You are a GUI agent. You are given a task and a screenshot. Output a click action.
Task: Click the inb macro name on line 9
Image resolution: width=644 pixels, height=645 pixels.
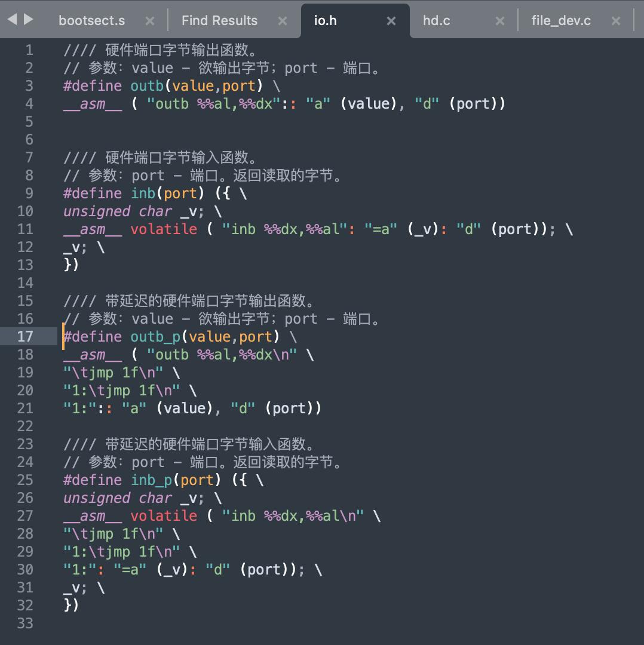click(143, 193)
